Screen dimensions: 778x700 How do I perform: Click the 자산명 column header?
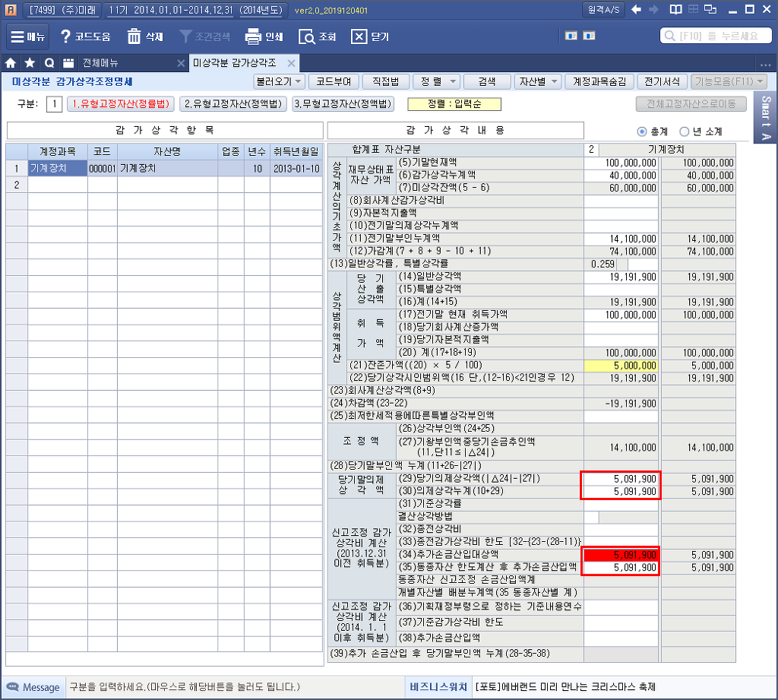pyautogui.click(x=167, y=151)
